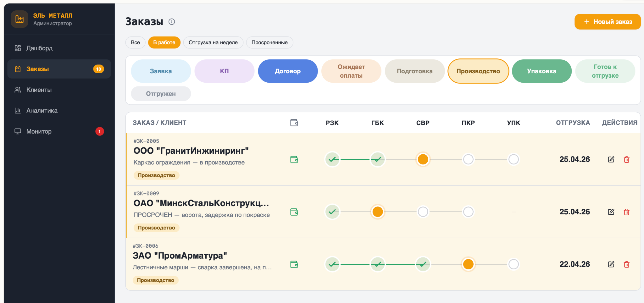Click the УПК column header
The image size is (644, 303).
click(514, 123)
